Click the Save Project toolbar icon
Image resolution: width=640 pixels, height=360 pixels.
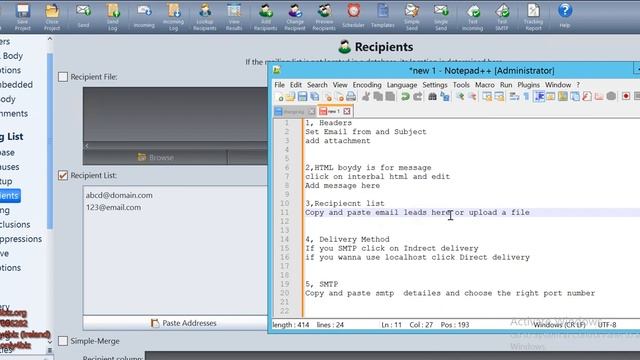pos(23,16)
